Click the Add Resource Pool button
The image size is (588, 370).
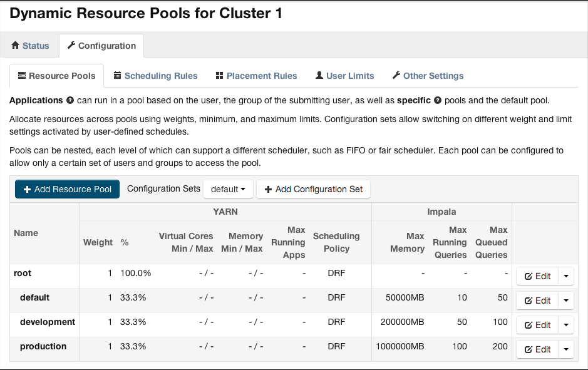pyautogui.click(x=67, y=188)
